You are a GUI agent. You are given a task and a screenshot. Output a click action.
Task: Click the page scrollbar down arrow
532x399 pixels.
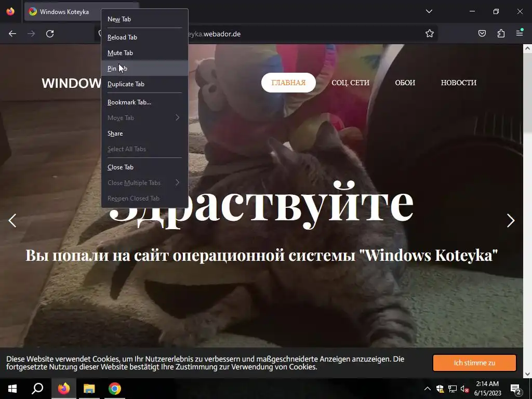click(x=528, y=374)
